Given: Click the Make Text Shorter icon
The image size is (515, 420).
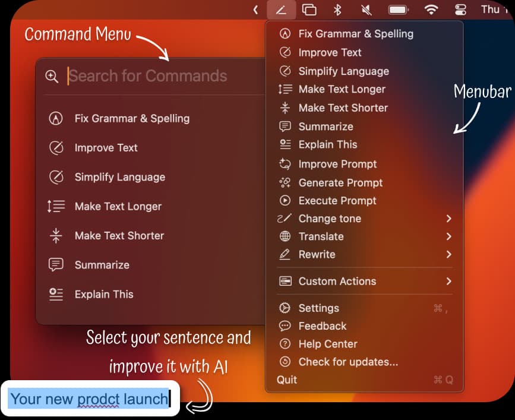Looking at the screenshot, I should click(55, 236).
